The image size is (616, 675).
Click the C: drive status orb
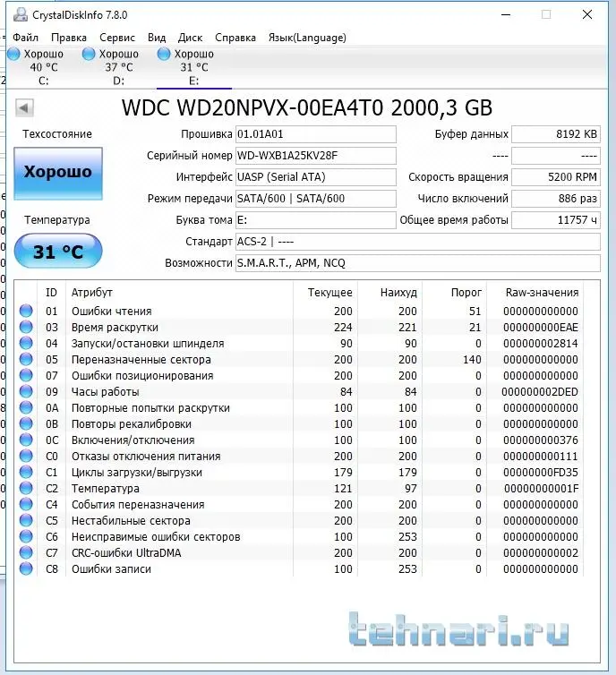(x=13, y=54)
